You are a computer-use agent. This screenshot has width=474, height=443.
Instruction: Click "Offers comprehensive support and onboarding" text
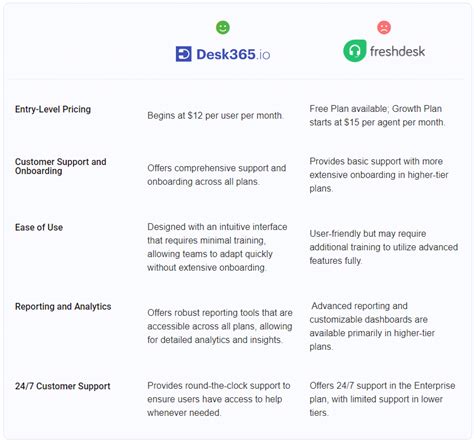216,175
